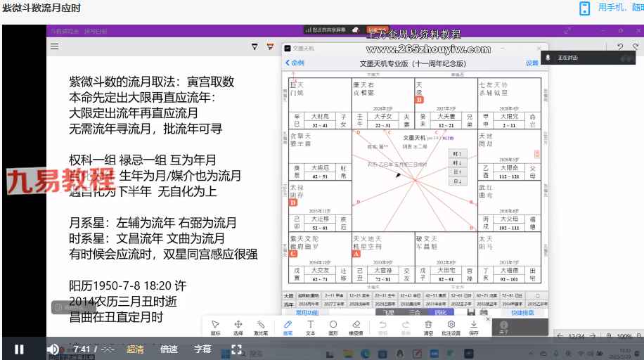Toggle 字幕 subtitles in the player
Screen dimensions: 644x360
point(202,349)
